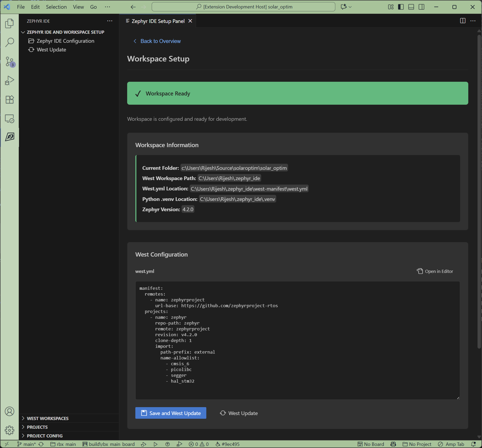Image resolution: width=482 pixels, height=448 pixels.
Task: Click the debug run icon in status bar
Action: (179, 444)
